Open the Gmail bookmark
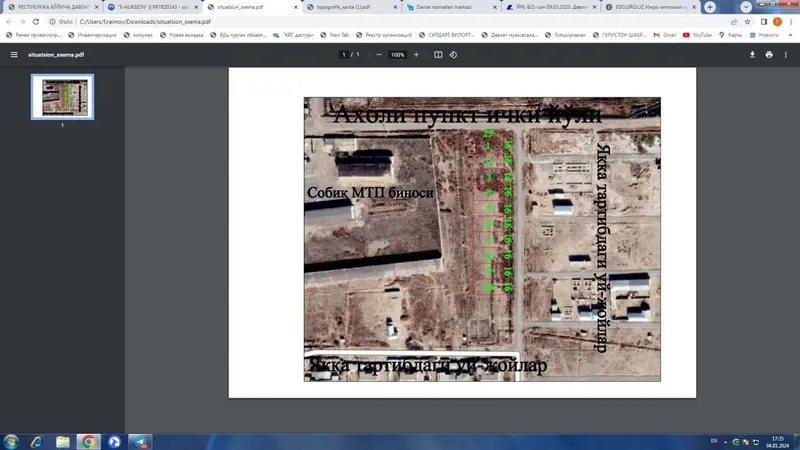This screenshot has height=450, width=800. [665, 35]
